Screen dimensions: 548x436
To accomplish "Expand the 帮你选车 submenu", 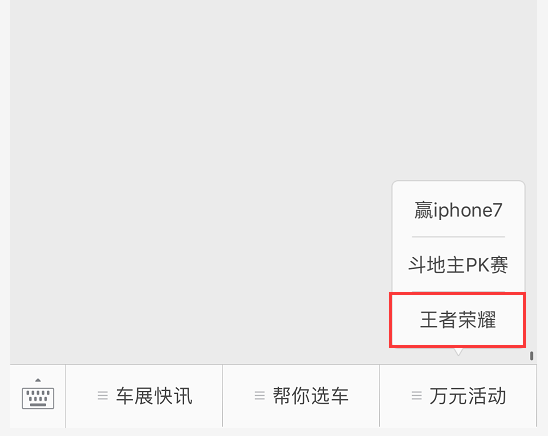I will click(x=301, y=396).
